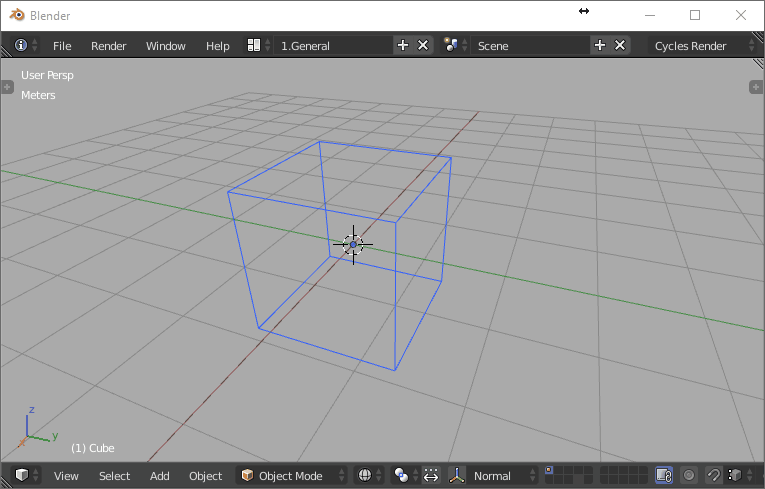Open the Select menu
This screenshot has height=489, width=765.
click(x=114, y=476)
